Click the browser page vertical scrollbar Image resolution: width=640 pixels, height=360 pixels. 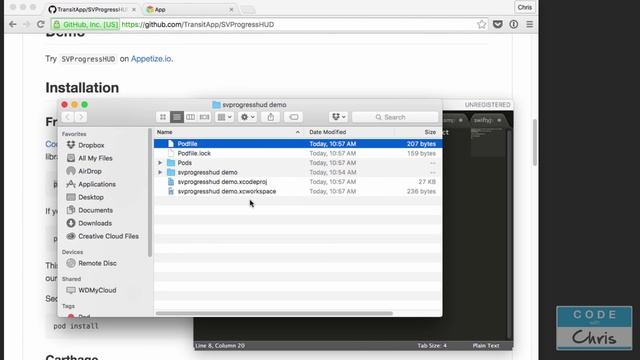(x=535, y=142)
